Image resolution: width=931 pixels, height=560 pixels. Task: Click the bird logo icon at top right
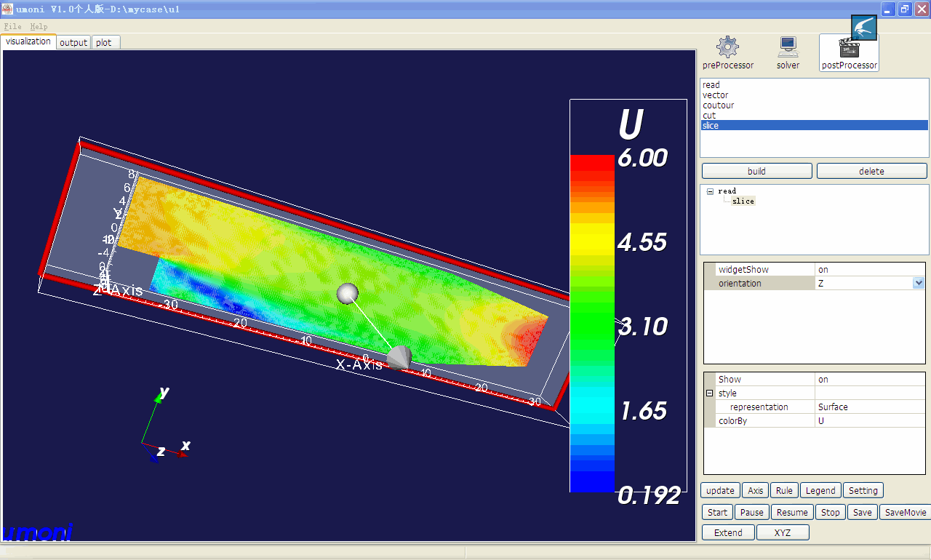pos(864,28)
